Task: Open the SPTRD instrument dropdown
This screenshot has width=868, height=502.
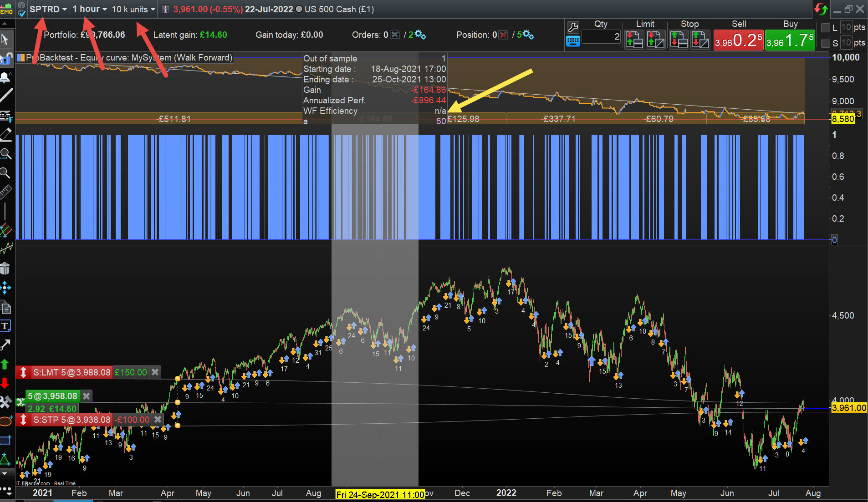Action: 48,9
